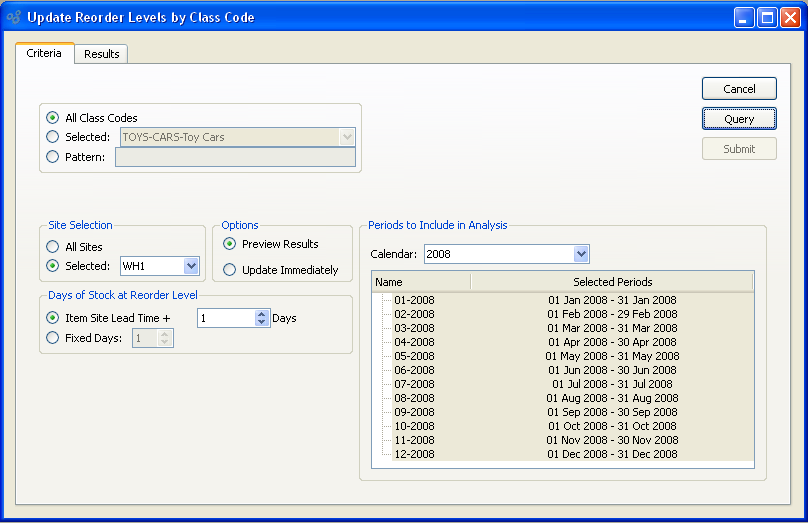Image resolution: width=808 pixels, height=523 pixels.
Task: Minimize the Update Reorder Levels window
Action: pos(745,17)
